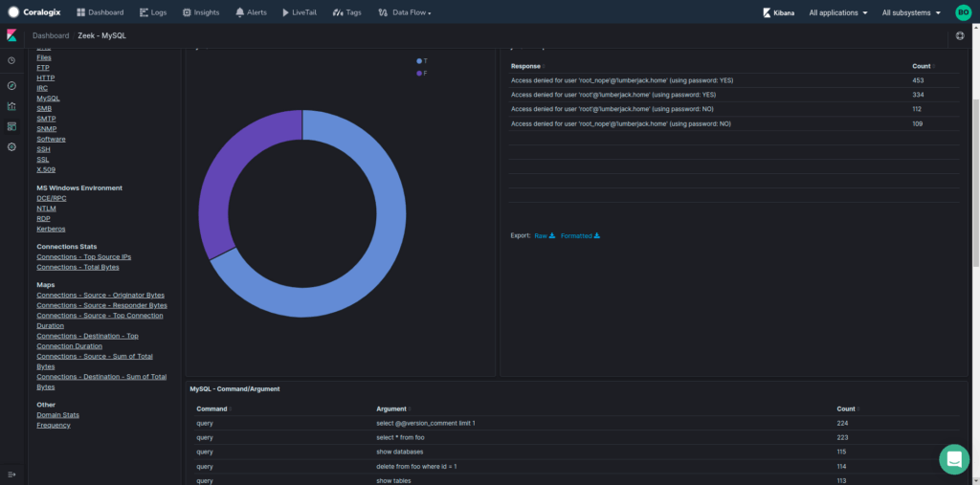Screen dimensions: 980x485
Task: Open the Frequency link
Action: pos(54,425)
